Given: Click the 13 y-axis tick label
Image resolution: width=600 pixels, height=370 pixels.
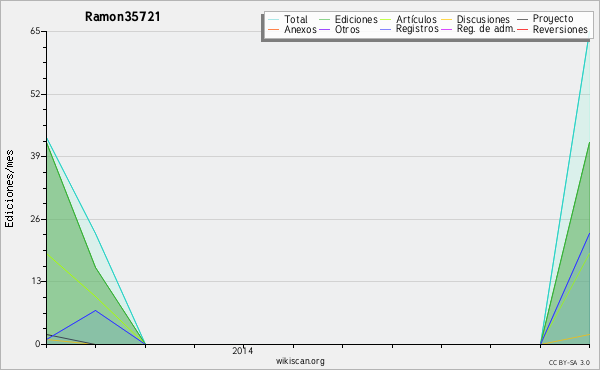Looking at the screenshot, I should (x=35, y=281).
